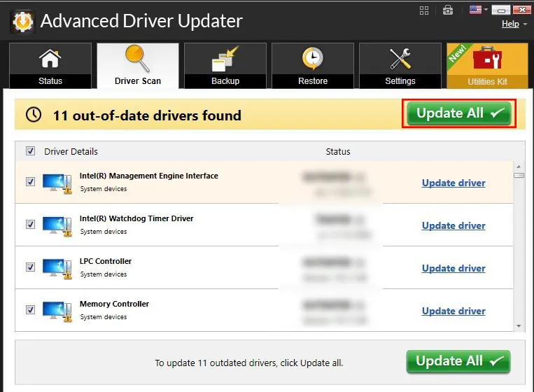Click device icon for Memory Controller
Viewport: 534px width, 392px height.
57,311
